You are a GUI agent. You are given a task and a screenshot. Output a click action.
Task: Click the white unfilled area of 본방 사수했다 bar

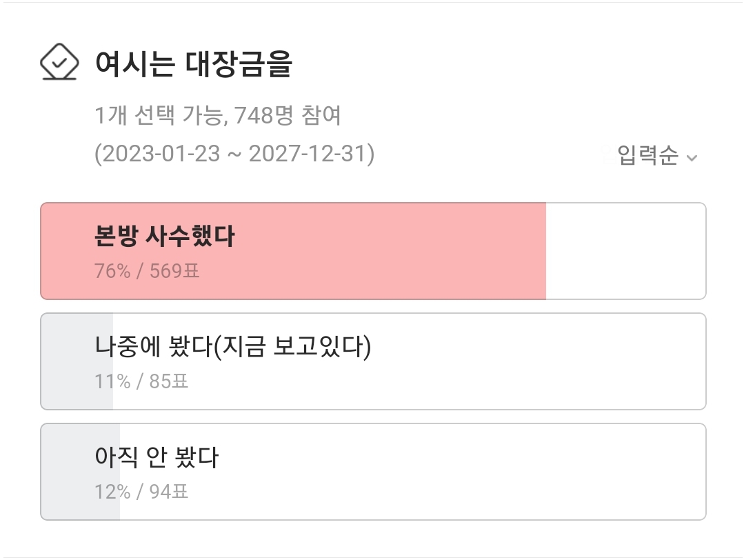tap(626, 251)
